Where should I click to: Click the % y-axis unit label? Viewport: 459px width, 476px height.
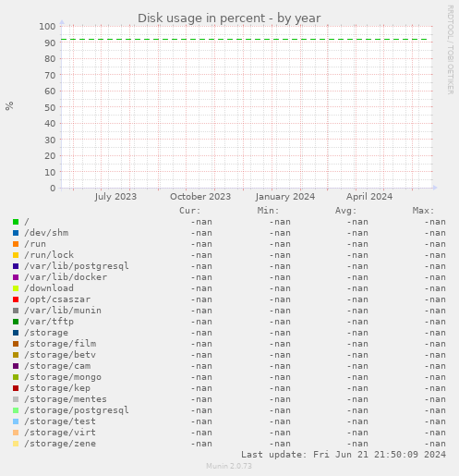point(9,105)
